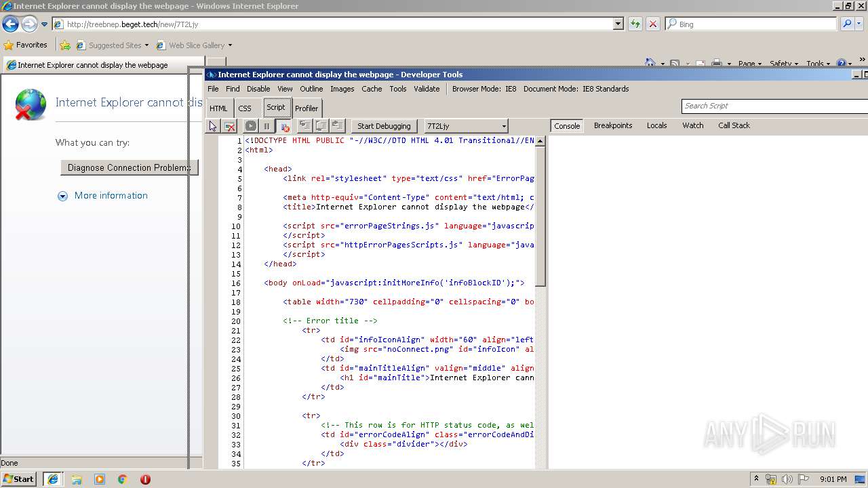Image resolution: width=868 pixels, height=488 pixels.
Task: Switch to the Locals tab
Action: 656,125
